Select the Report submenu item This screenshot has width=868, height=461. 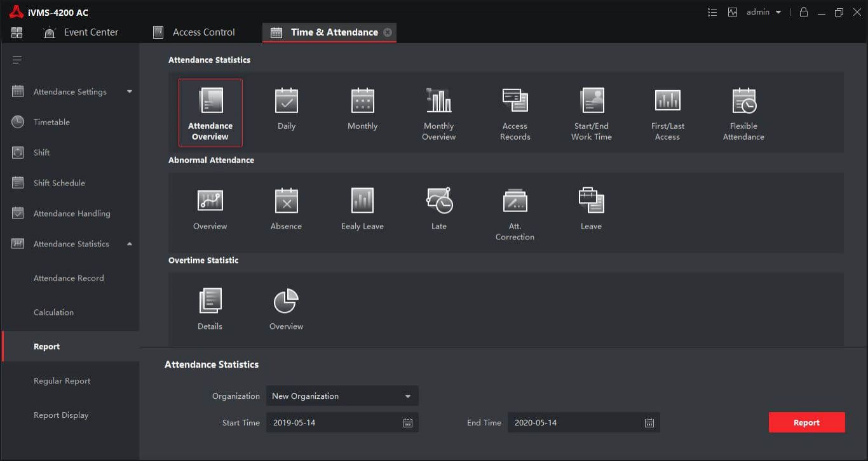(x=71, y=347)
